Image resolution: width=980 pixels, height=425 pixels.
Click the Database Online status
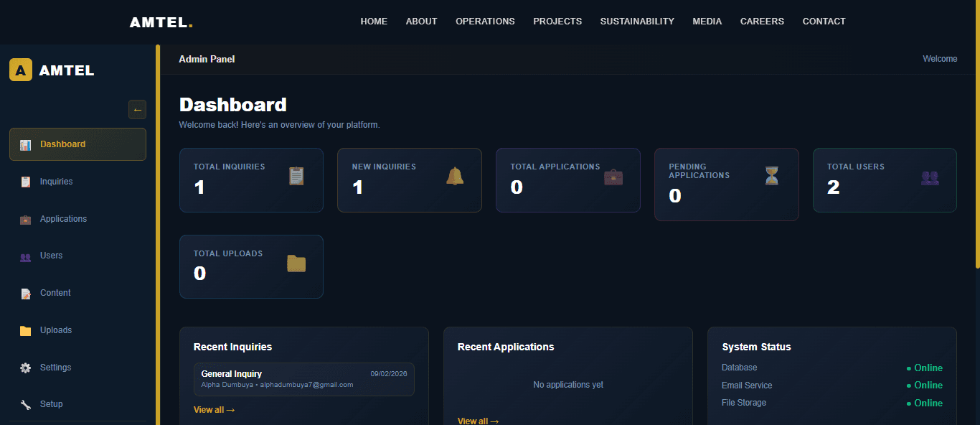point(925,368)
